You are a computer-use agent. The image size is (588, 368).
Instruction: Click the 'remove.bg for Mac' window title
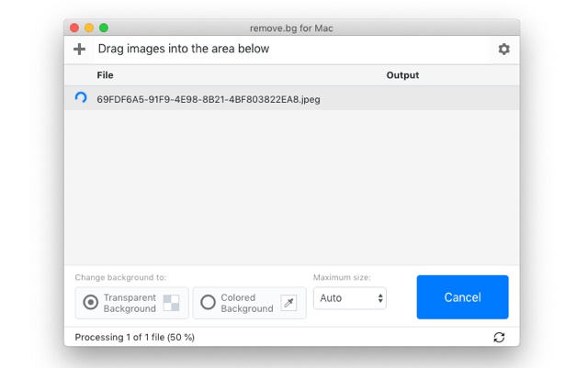click(291, 28)
